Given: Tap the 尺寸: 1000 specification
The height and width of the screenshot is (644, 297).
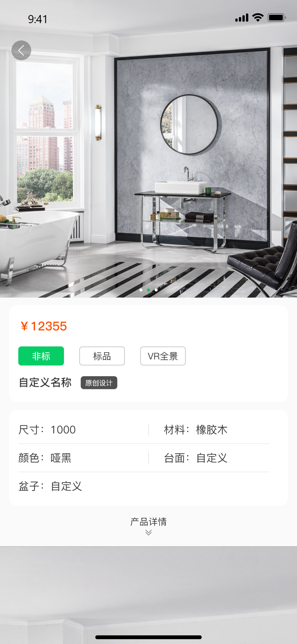Looking at the screenshot, I should coord(47,430).
